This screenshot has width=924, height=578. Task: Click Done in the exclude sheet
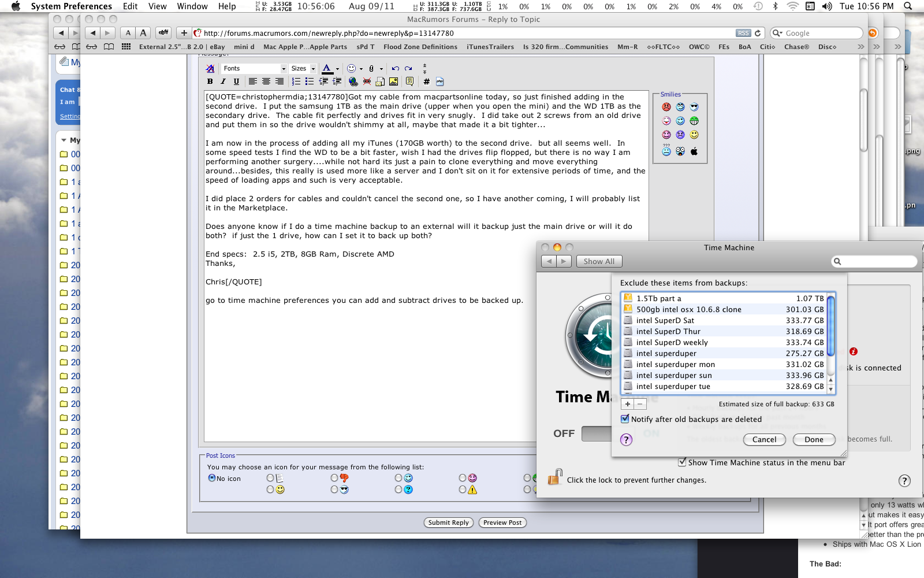click(x=814, y=440)
